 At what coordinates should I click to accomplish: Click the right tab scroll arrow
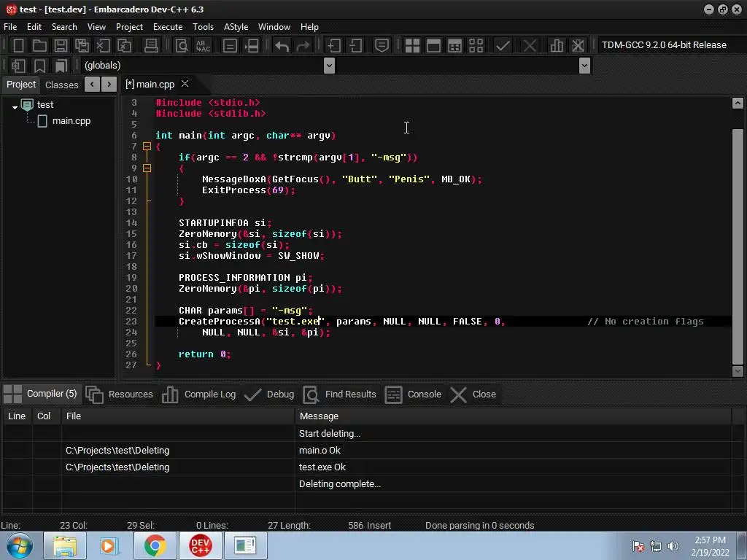tap(109, 85)
